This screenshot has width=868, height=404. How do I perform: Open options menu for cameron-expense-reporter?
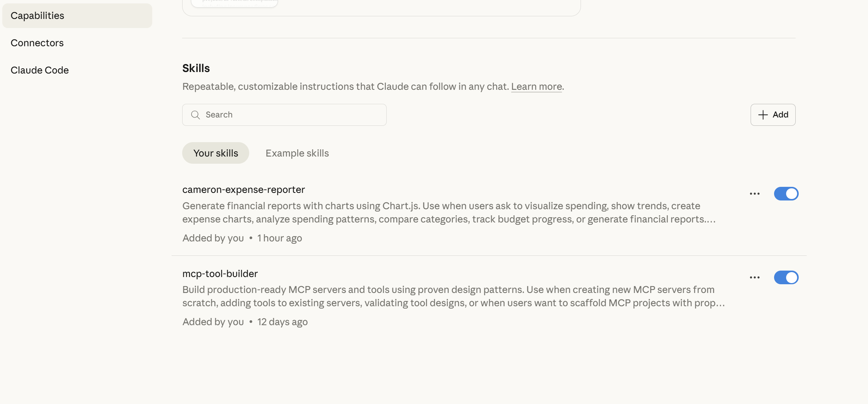[x=755, y=194]
